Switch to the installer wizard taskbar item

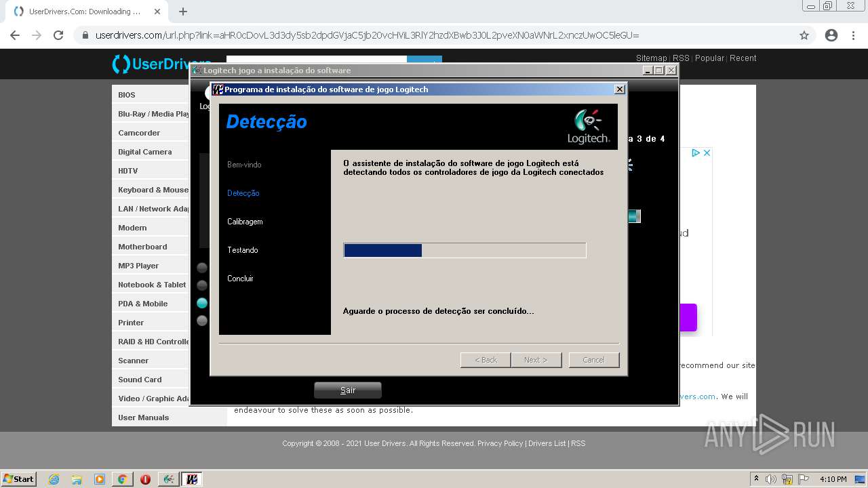(192, 479)
